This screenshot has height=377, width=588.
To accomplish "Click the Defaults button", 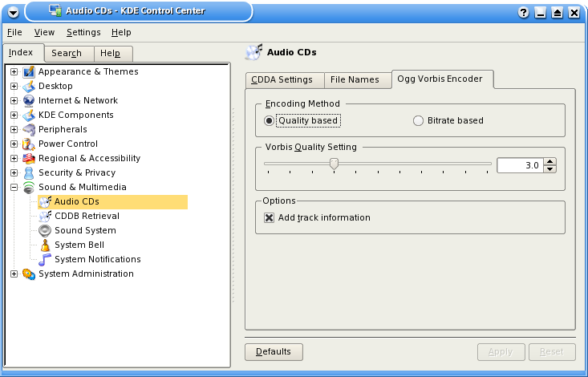I will (x=274, y=352).
